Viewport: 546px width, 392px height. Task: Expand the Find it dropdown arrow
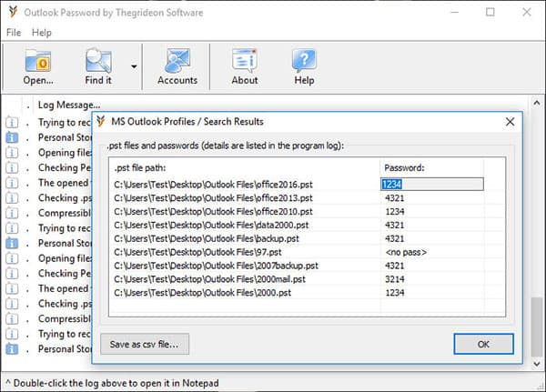click(x=134, y=66)
